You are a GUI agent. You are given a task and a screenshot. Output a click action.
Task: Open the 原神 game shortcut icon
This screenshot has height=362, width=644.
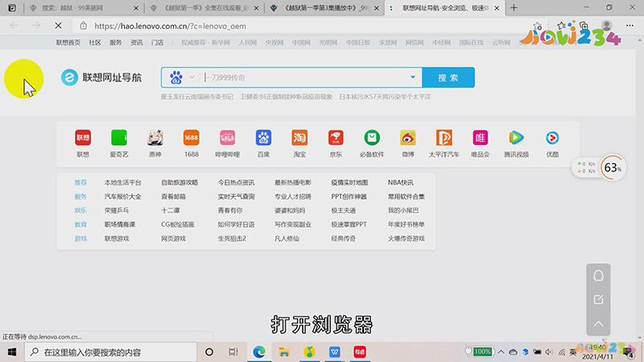(155, 138)
